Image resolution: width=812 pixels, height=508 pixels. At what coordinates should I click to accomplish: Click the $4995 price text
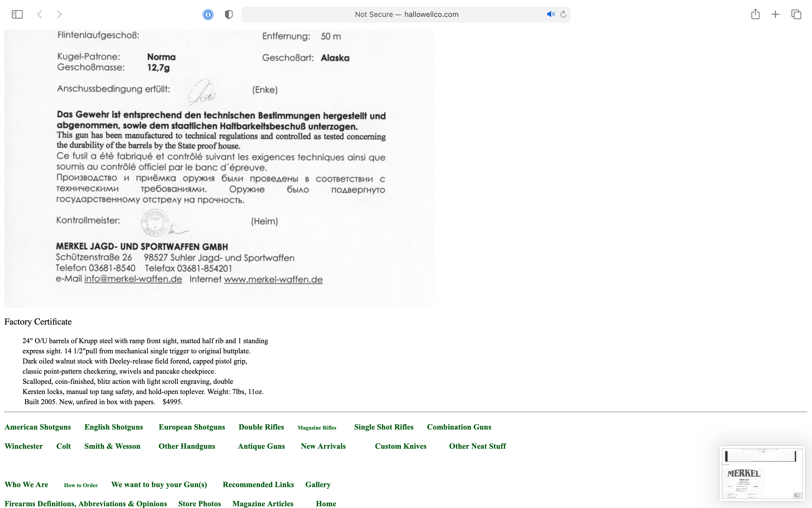[173, 402]
